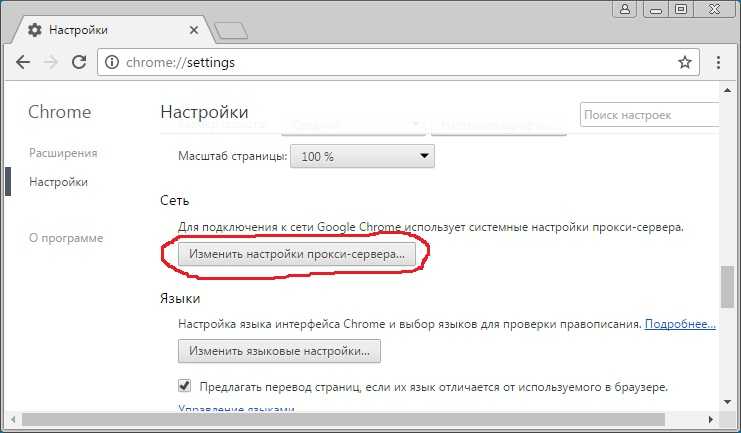Viewport: 741px width, 433px height.
Task: Expand the Масштаб страницы 100 % dropdown
Action: point(362,156)
